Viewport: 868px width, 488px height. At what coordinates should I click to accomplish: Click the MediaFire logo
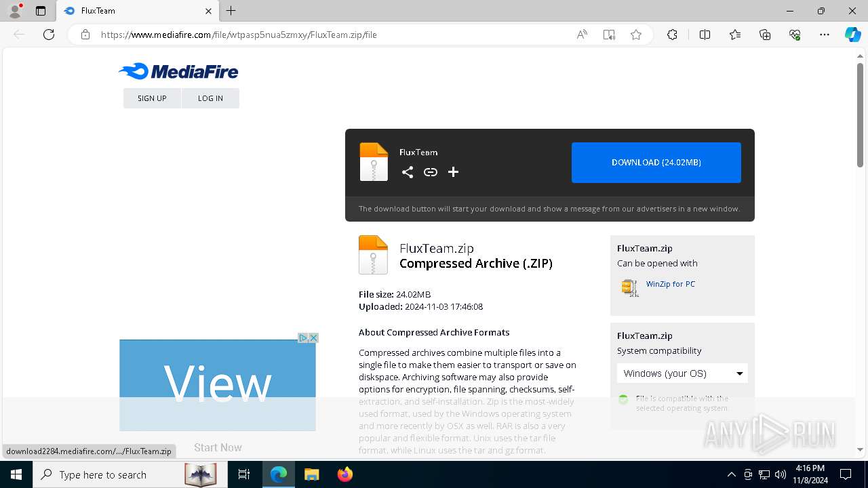click(x=178, y=71)
